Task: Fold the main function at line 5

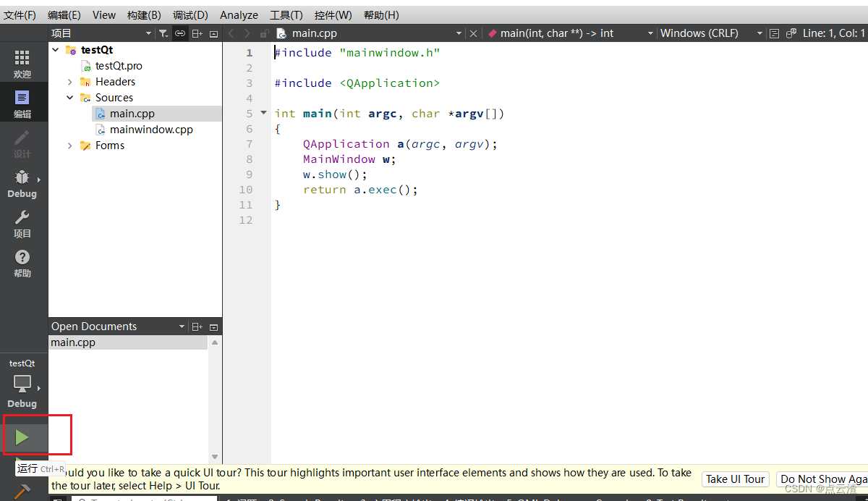Action: pyautogui.click(x=263, y=113)
